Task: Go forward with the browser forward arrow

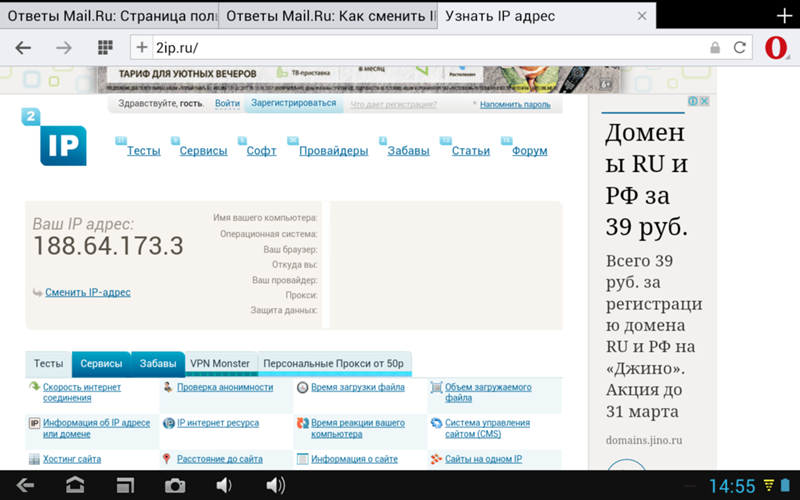Action: tap(64, 48)
